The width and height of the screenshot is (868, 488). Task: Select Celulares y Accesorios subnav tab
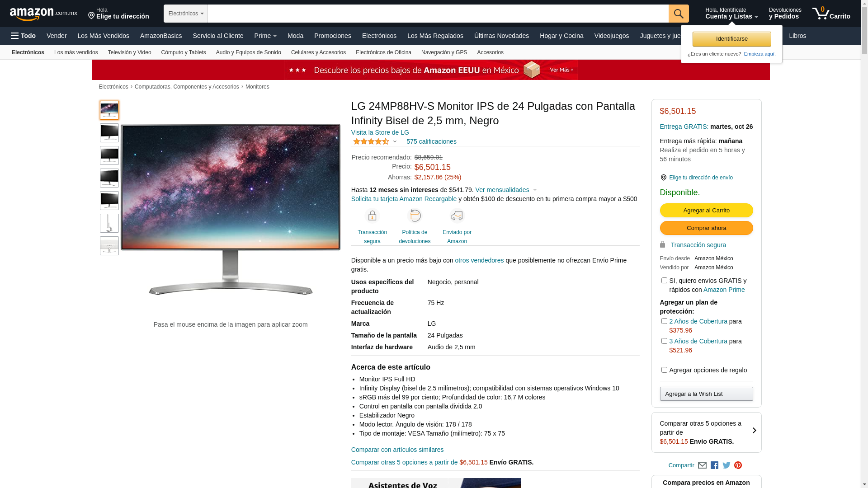point(318,52)
